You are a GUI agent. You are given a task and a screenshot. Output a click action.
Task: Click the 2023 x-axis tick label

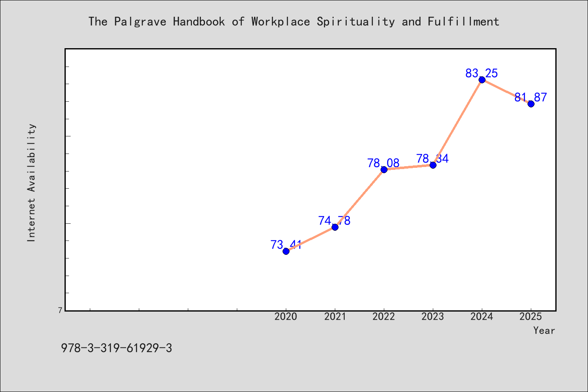(x=433, y=316)
